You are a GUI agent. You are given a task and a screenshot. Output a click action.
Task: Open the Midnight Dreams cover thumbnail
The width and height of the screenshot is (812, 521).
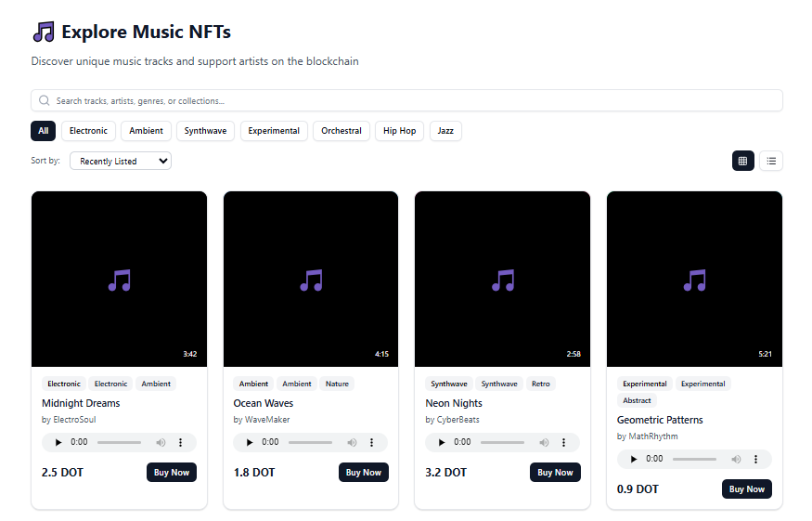pos(119,279)
